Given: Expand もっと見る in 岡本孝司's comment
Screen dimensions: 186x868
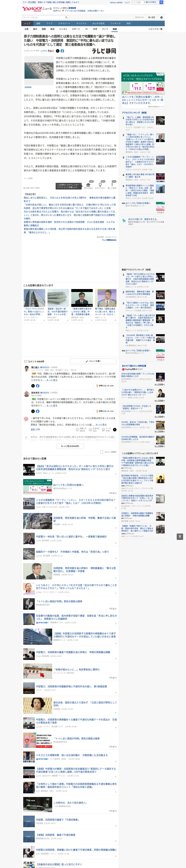Looking at the screenshot, I should [x=52, y=406].
